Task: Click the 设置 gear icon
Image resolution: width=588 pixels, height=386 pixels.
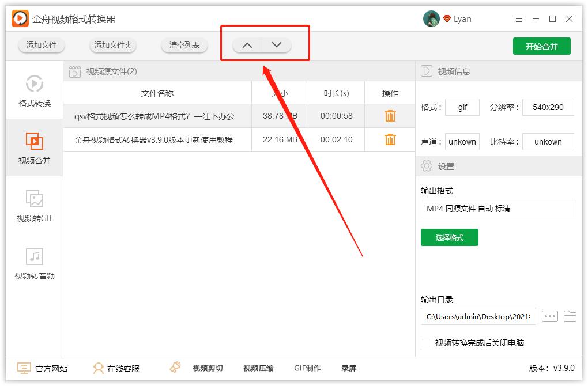Action: pos(427,166)
